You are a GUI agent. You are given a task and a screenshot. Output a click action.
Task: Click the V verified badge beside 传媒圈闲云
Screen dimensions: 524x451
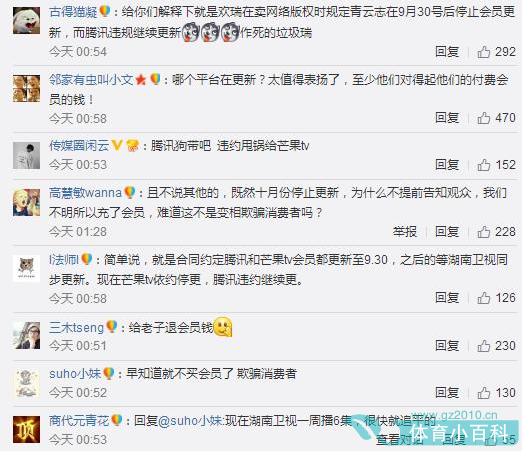117,145
